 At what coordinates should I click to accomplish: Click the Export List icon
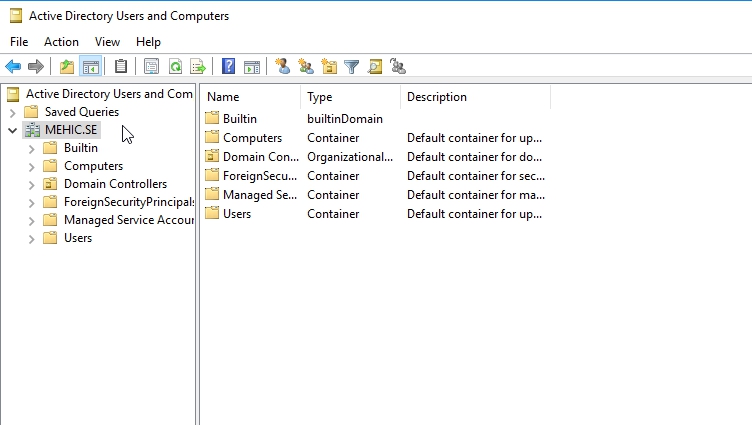tap(198, 67)
